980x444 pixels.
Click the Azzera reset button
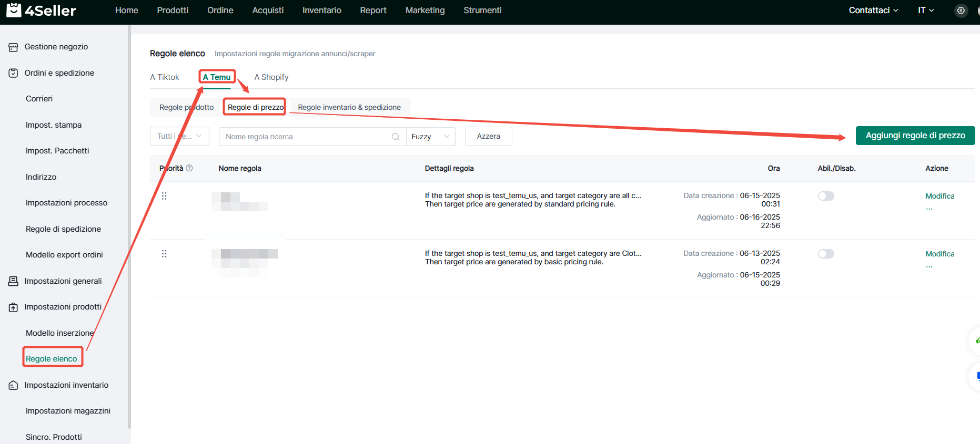tap(489, 136)
